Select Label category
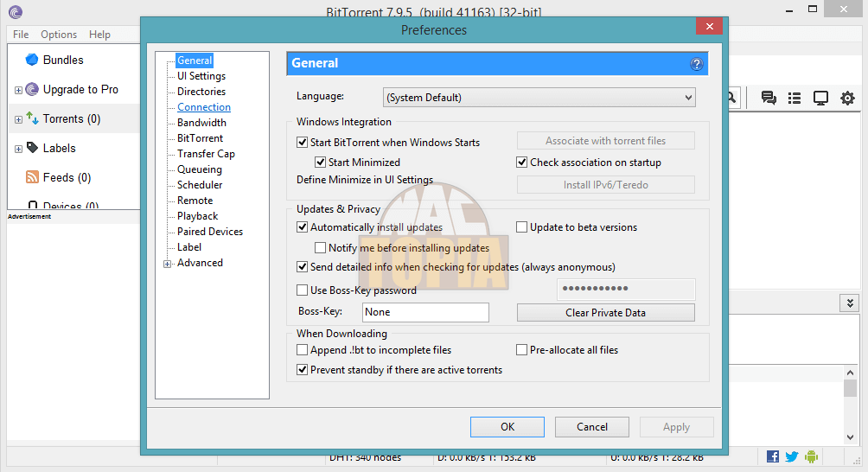The image size is (868, 472). pyautogui.click(x=189, y=246)
